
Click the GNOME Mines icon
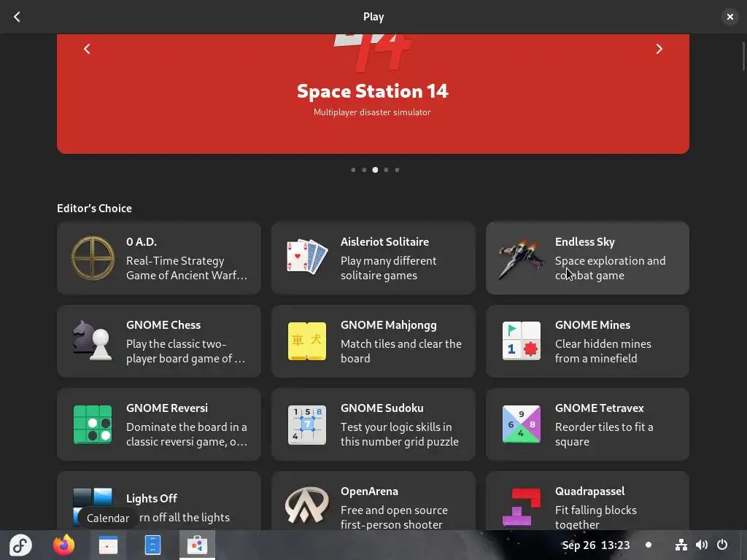click(521, 341)
